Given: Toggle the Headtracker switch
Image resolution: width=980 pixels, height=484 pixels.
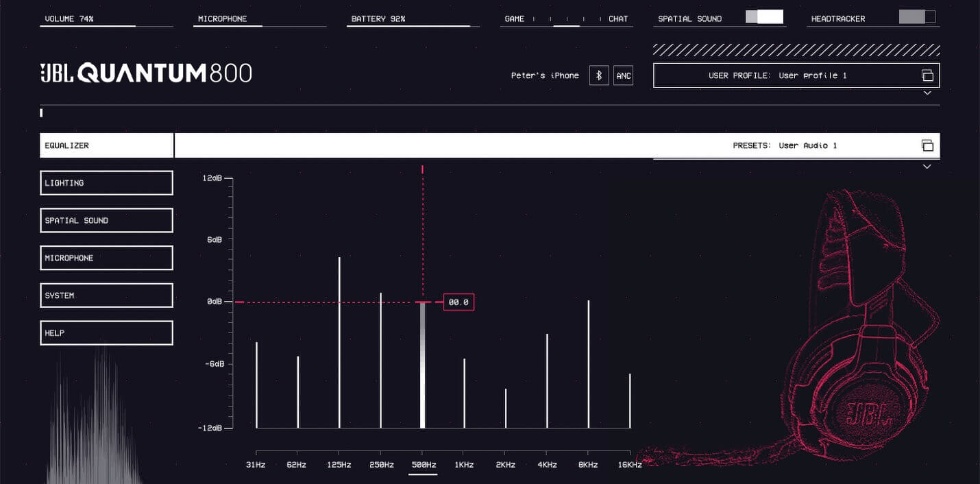Looking at the screenshot, I should tap(917, 17).
